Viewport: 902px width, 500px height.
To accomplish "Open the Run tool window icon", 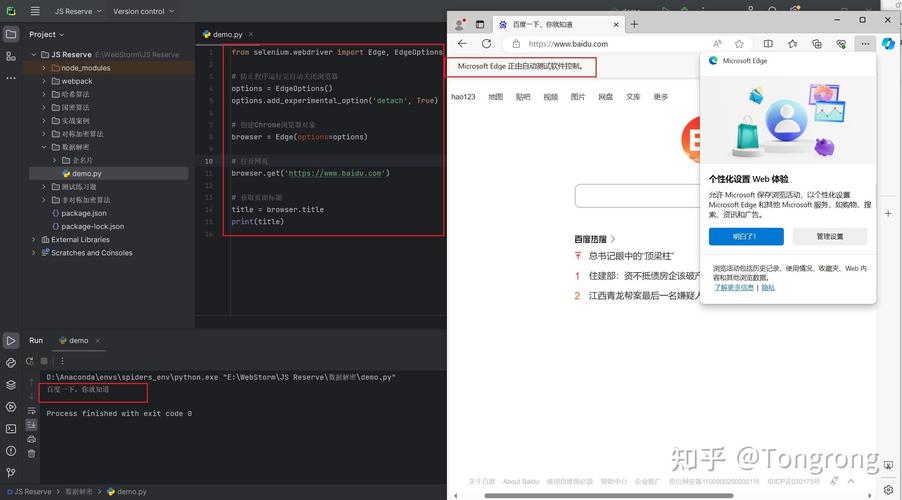I will tap(11, 341).
